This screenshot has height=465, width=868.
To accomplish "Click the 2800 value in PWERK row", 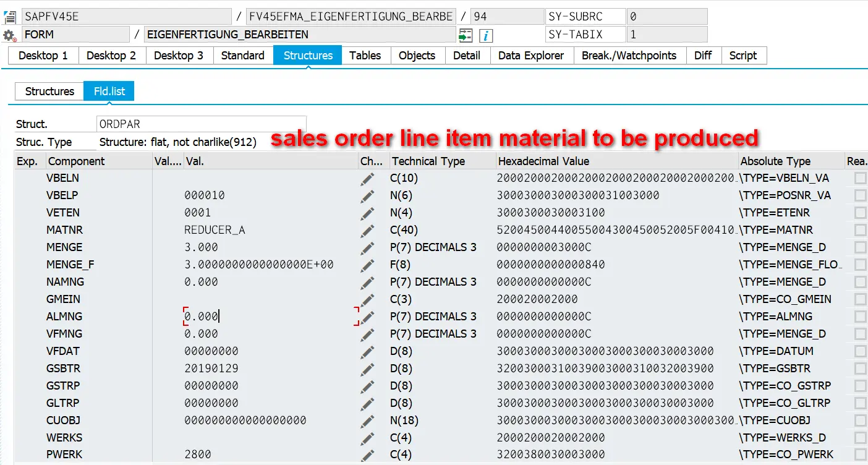I will [x=198, y=455].
